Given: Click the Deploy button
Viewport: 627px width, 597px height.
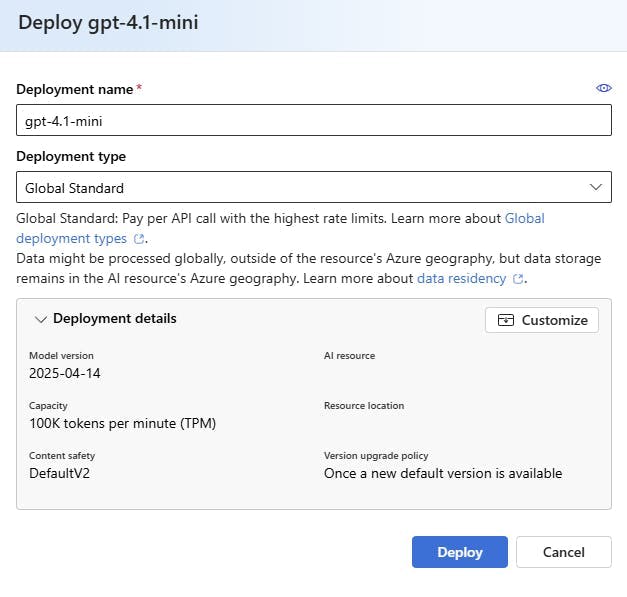Looking at the screenshot, I should pyautogui.click(x=460, y=552).
